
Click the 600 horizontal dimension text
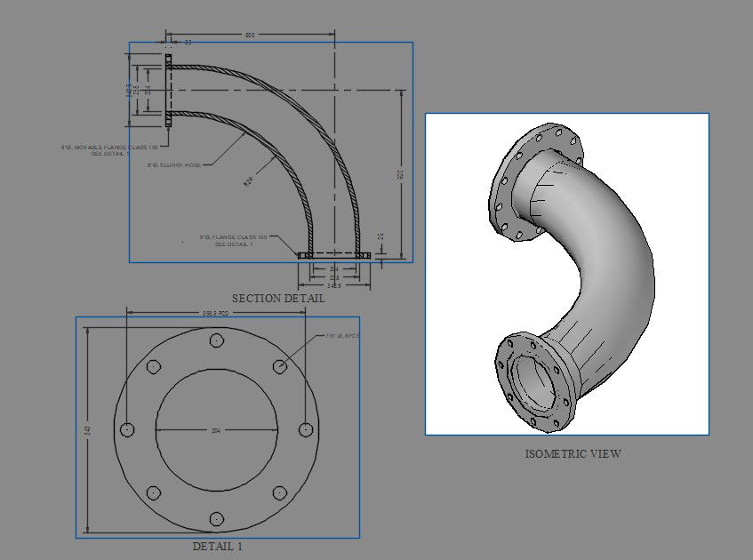pos(250,36)
